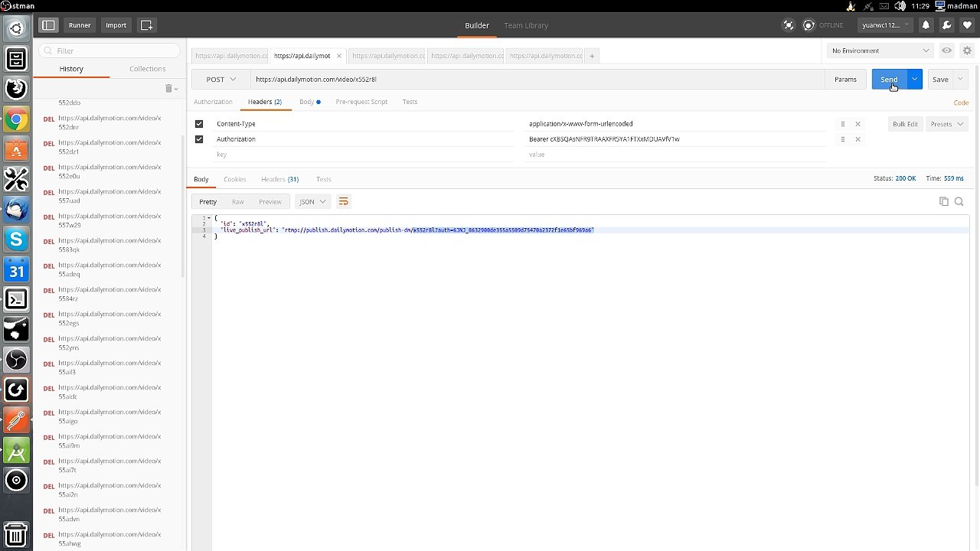Click the sync status OFFLINE icon
This screenshot has width=980, height=551.
(808, 25)
